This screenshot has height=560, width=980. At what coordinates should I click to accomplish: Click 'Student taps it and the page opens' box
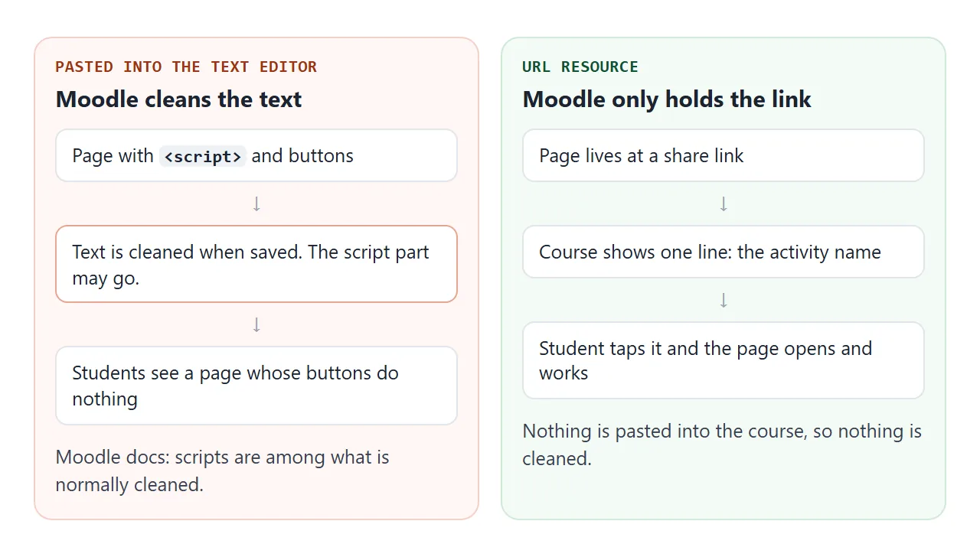coord(724,360)
